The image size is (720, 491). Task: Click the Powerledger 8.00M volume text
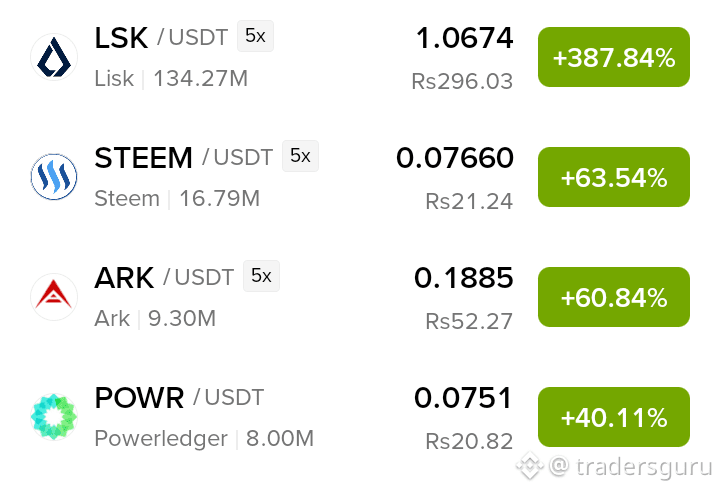pyautogui.click(x=280, y=438)
